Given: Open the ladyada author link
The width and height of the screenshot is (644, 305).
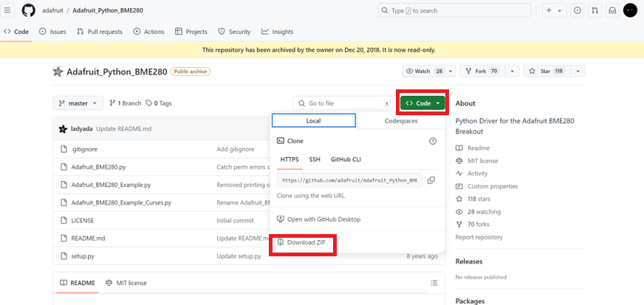Looking at the screenshot, I should click(82, 129).
